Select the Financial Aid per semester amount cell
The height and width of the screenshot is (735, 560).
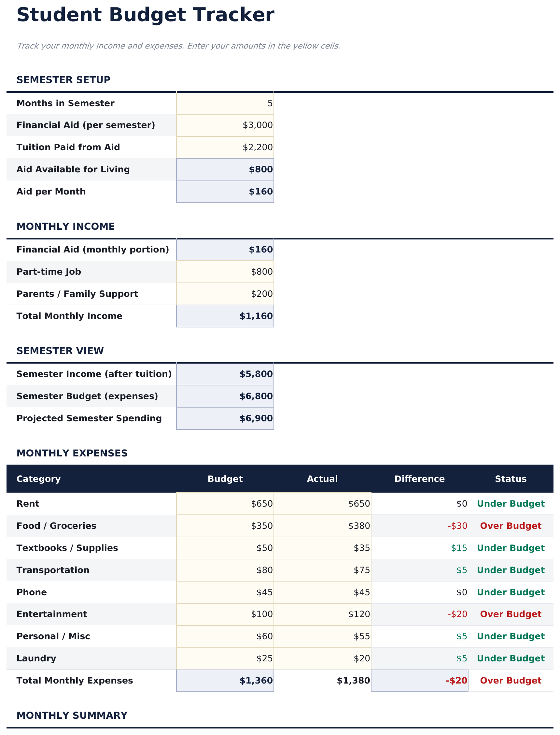click(225, 125)
